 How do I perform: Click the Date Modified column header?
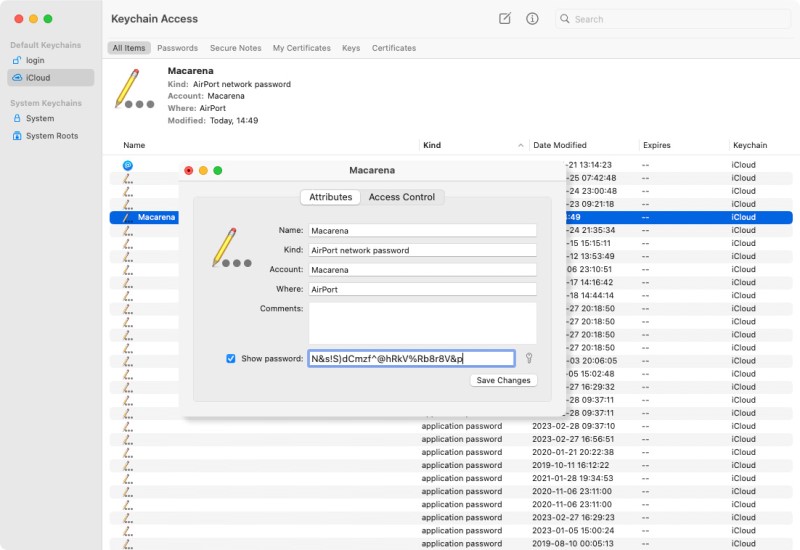560,145
